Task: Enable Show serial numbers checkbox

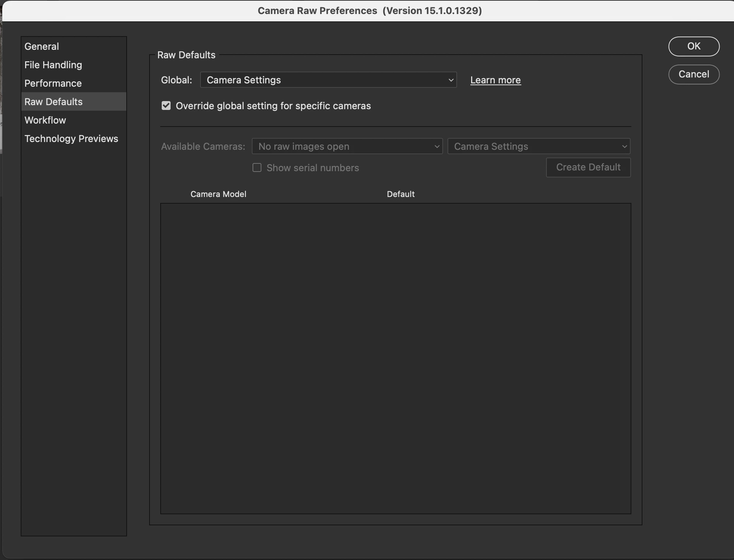Action: (257, 168)
